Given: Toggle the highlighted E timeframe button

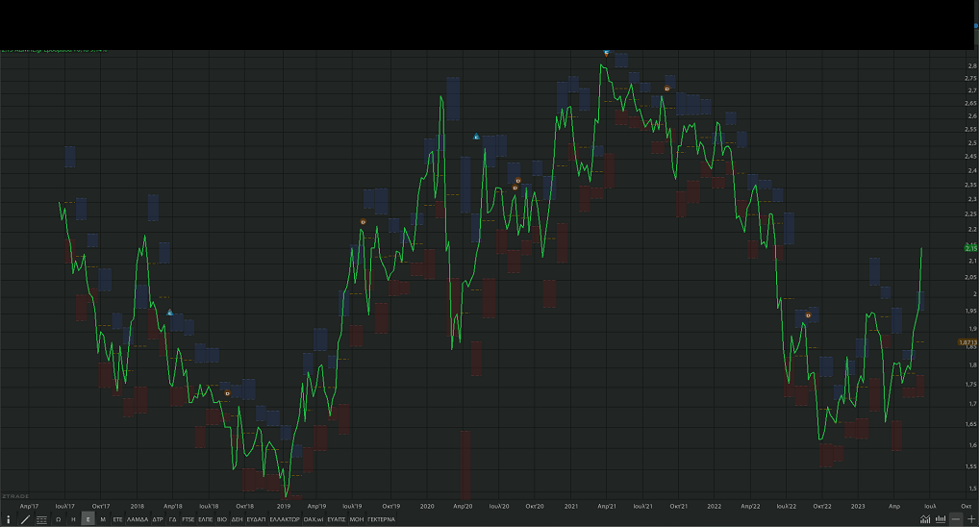Looking at the screenshot, I should tap(88, 519).
